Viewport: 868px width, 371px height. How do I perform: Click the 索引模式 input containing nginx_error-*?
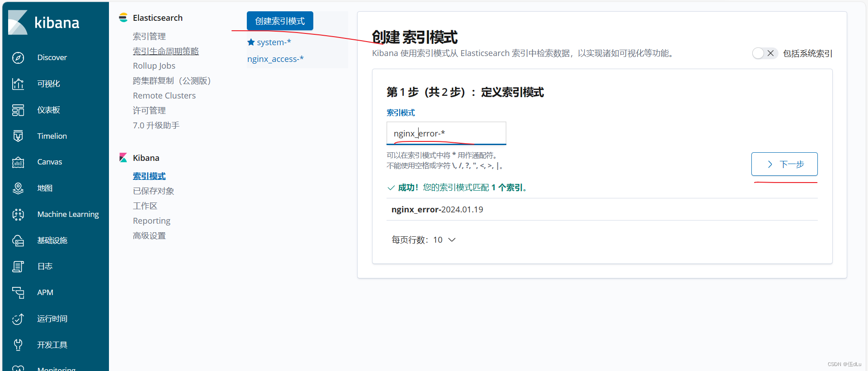pos(446,133)
